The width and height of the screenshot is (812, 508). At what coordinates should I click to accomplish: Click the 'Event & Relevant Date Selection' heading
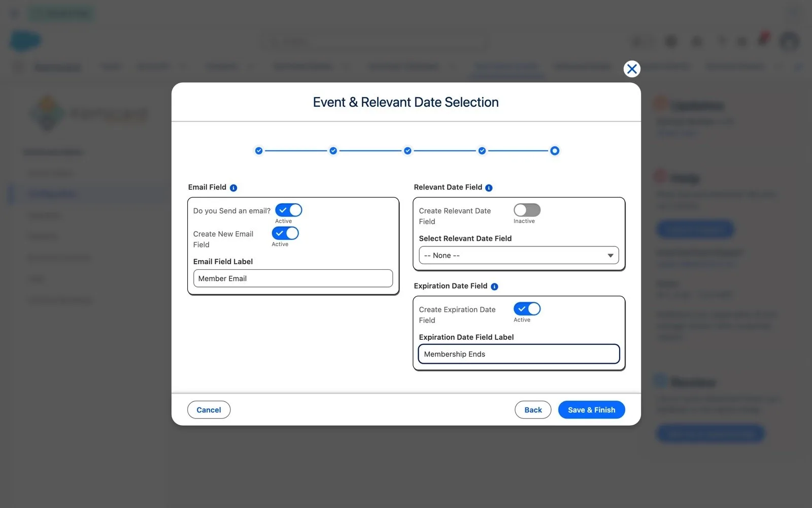coord(406,102)
